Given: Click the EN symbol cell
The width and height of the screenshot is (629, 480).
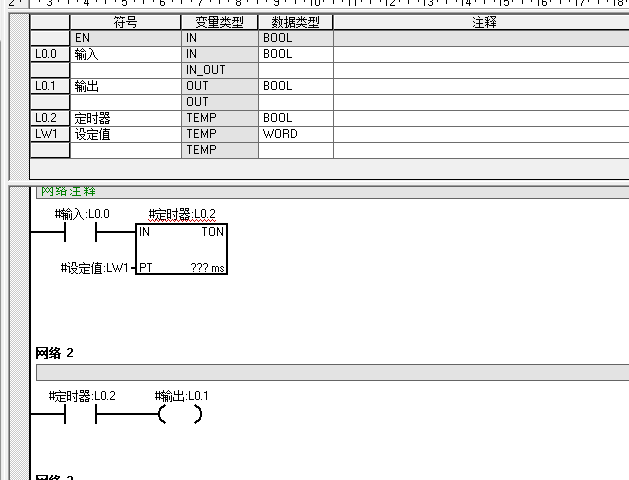Looking at the screenshot, I should click(x=125, y=38).
